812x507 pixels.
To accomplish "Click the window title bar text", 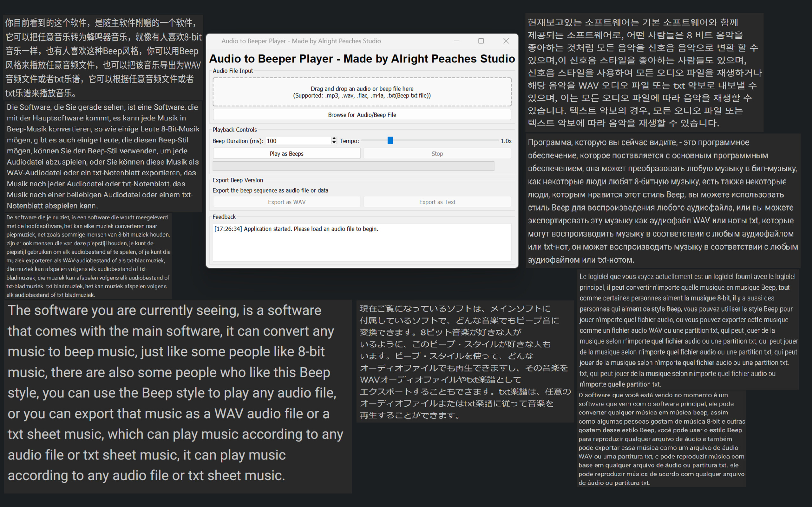I will 301,41.
